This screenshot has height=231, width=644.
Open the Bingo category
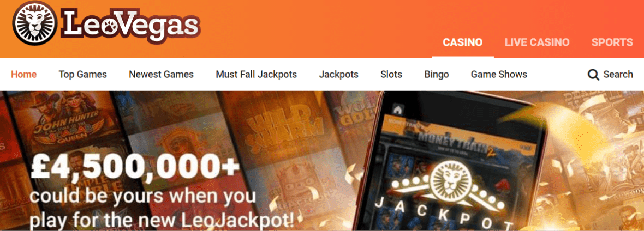436,74
